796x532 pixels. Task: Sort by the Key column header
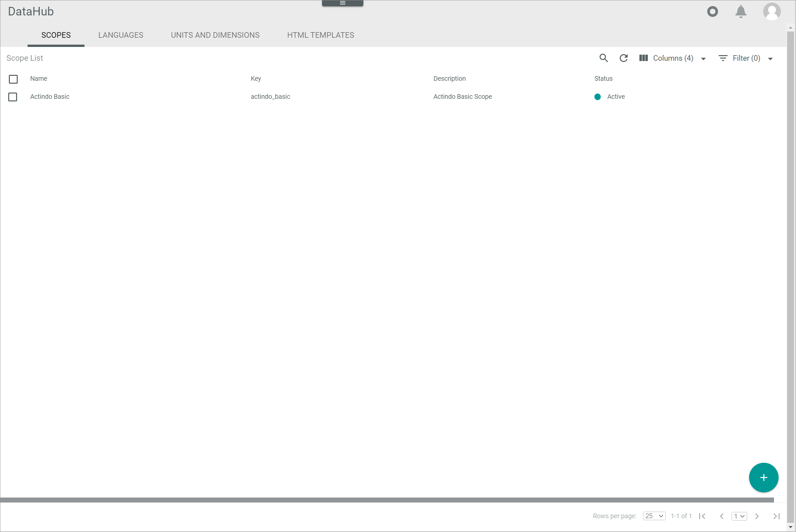click(x=256, y=78)
